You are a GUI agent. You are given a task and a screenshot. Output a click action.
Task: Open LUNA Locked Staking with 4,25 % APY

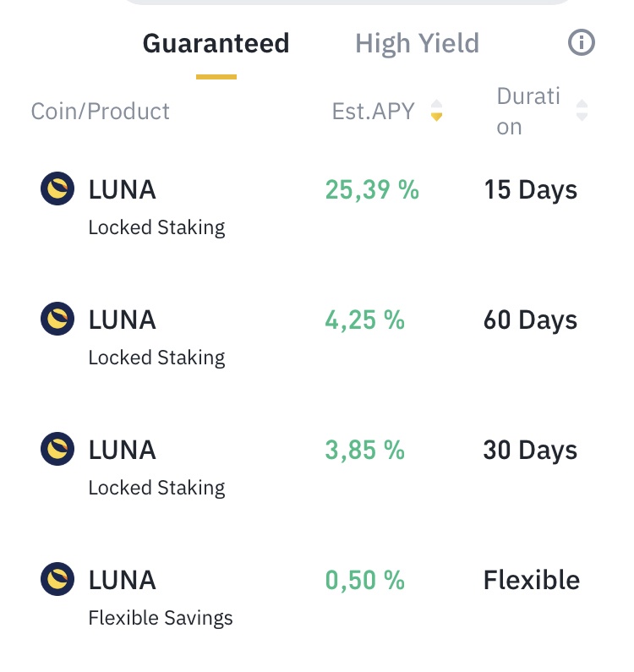click(x=156, y=336)
